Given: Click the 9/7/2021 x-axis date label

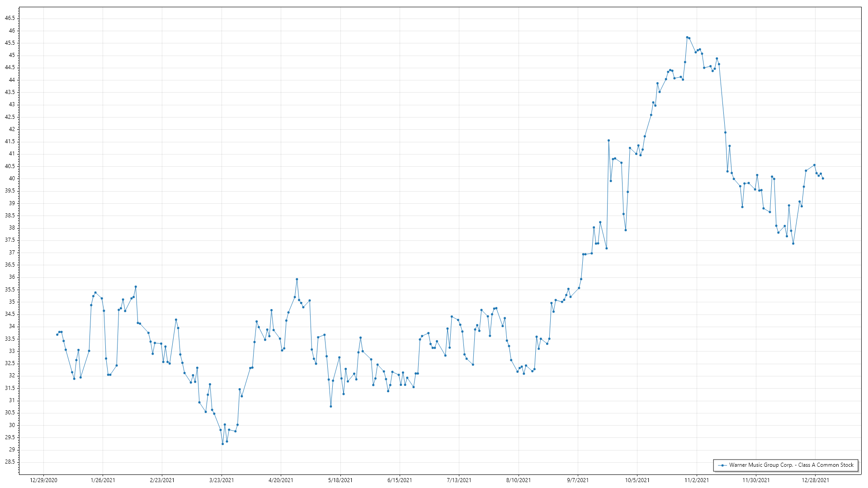Looking at the screenshot, I should (x=578, y=480).
